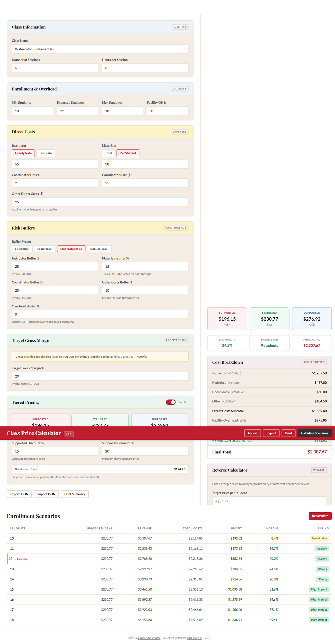335x644 pixels.
Task: Click the Strong rating badge for 13 students
Action: tap(322, 569)
